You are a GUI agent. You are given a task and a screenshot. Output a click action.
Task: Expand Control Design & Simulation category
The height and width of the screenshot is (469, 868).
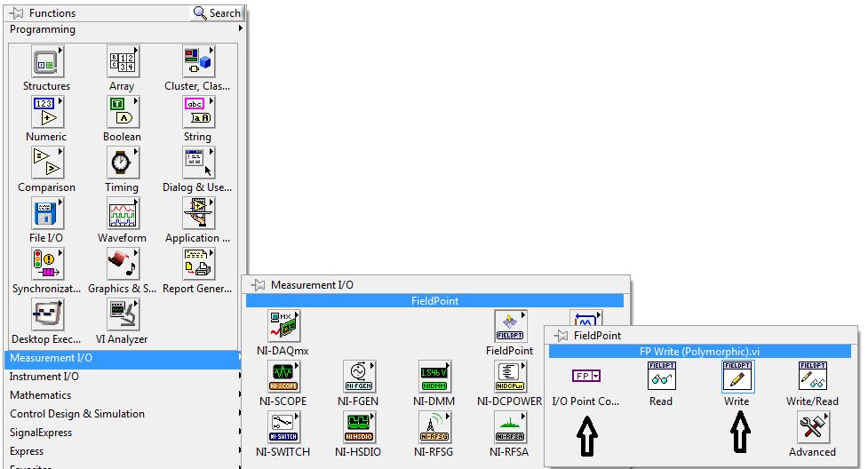point(123,414)
